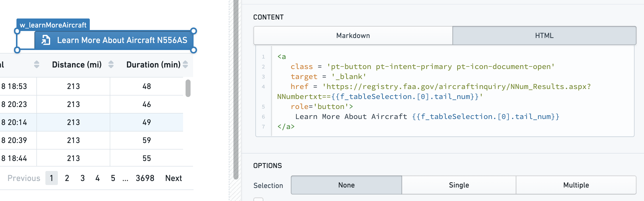The image size is (644, 201).
Task: Click the Distance (mi) column header text
Action: pyautogui.click(x=77, y=65)
